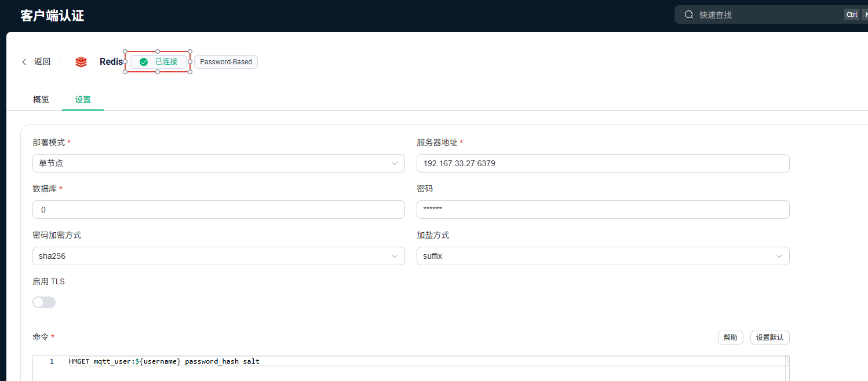Click the back arrow icon

[x=24, y=62]
